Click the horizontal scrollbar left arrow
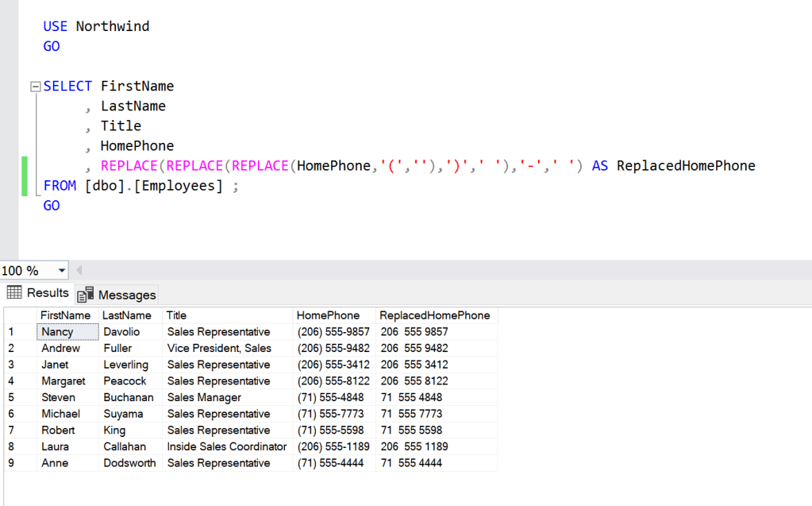This screenshot has width=812, height=506. click(x=79, y=271)
